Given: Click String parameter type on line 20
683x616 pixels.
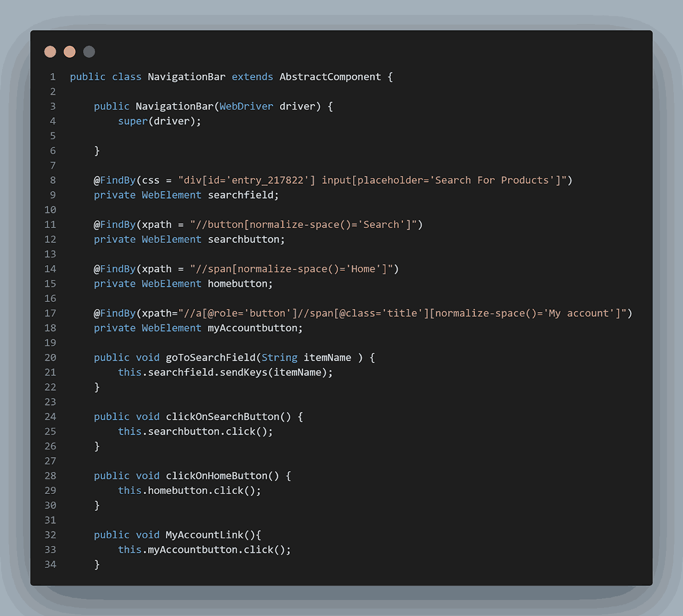Looking at the screenshot, I should pyautogui.click(x=280, y=358).
